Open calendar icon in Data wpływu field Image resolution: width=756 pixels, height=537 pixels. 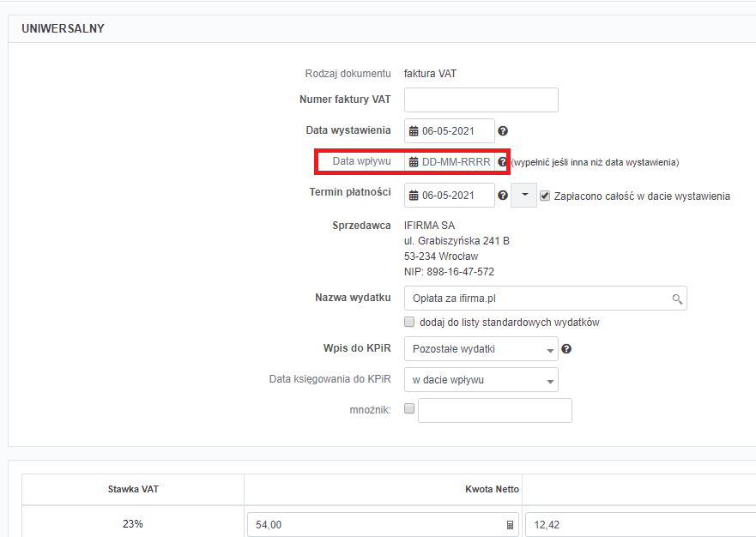pyautogui.click(x=414, y=162)
